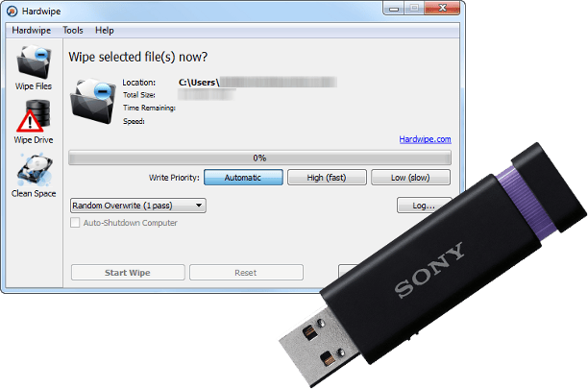This screenshot has width=588, height=389.
Task: Click the Sony USB flash drive image
Action: (x=433, y=264)
